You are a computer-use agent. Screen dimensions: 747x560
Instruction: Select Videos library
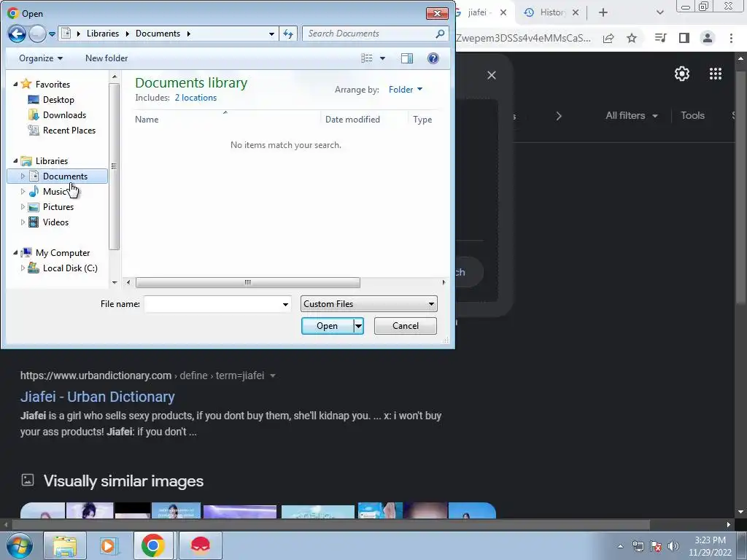[x=55, y=222]
